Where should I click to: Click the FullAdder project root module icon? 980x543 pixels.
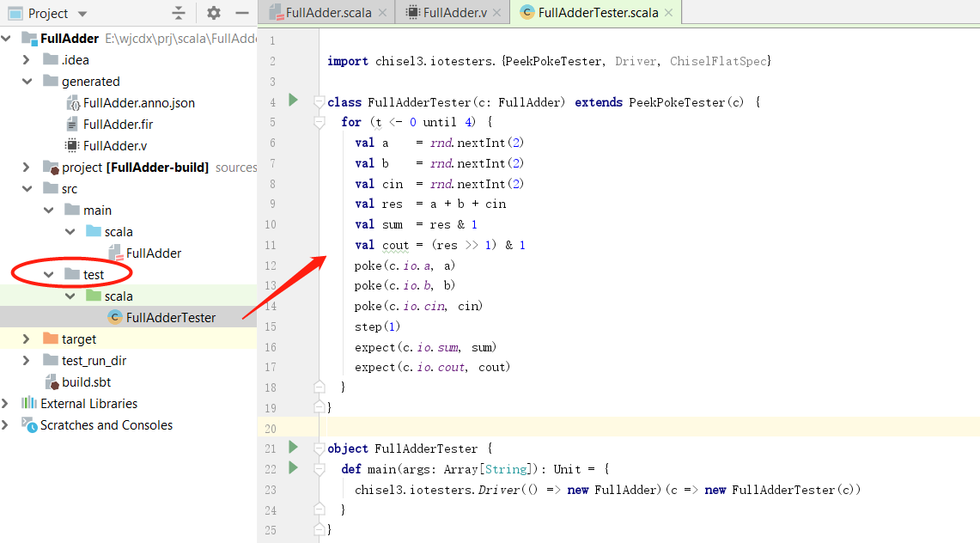tap(29, 39)
